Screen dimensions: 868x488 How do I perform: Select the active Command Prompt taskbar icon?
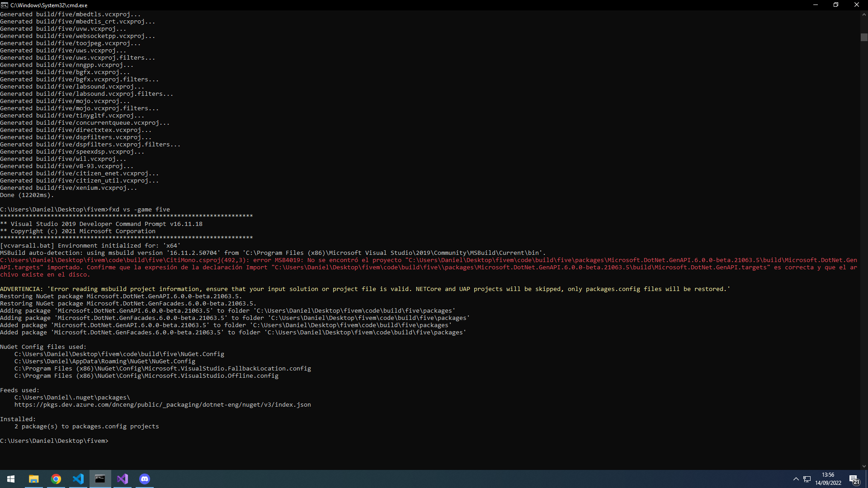tap(100, 479)
